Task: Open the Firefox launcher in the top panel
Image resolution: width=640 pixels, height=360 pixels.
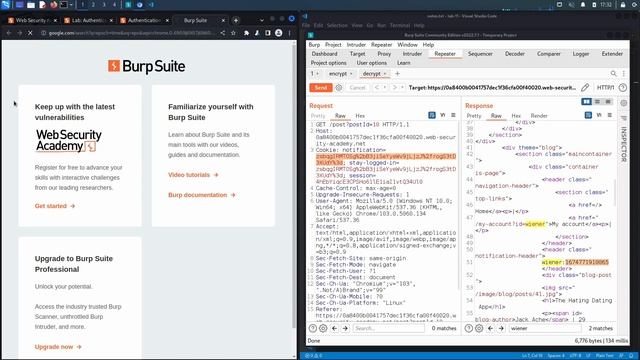Action: 53,5
